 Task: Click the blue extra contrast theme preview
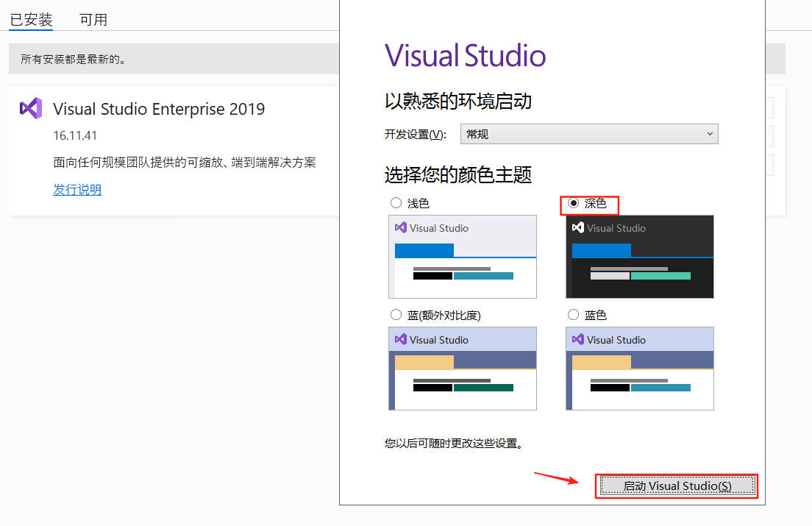pyautogui.click(x=463, y=369)
